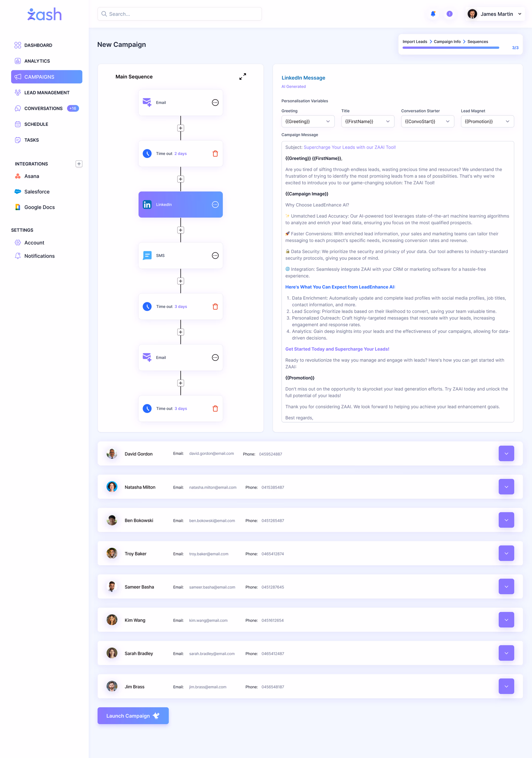Viewport: 532px width, 758px height.
Task: Open the James Martin profile menu
Action: (495, 14)
